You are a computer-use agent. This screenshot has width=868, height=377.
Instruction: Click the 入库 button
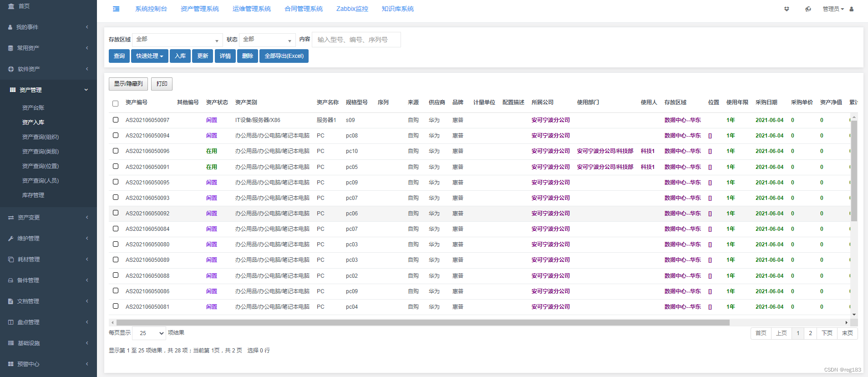click(x=180, y=56)
